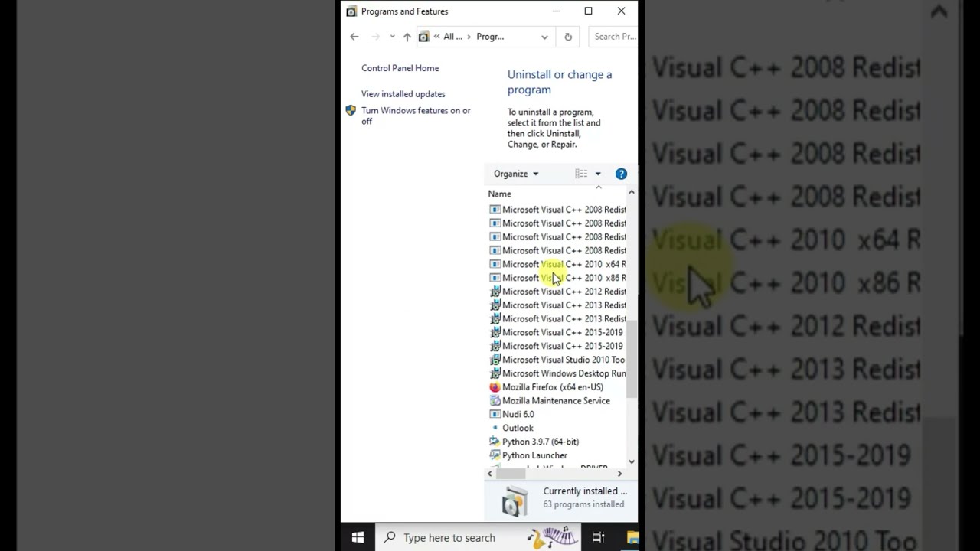Click the Programs and Features title bar icon
980x551 pixels.
click(351, 11)
